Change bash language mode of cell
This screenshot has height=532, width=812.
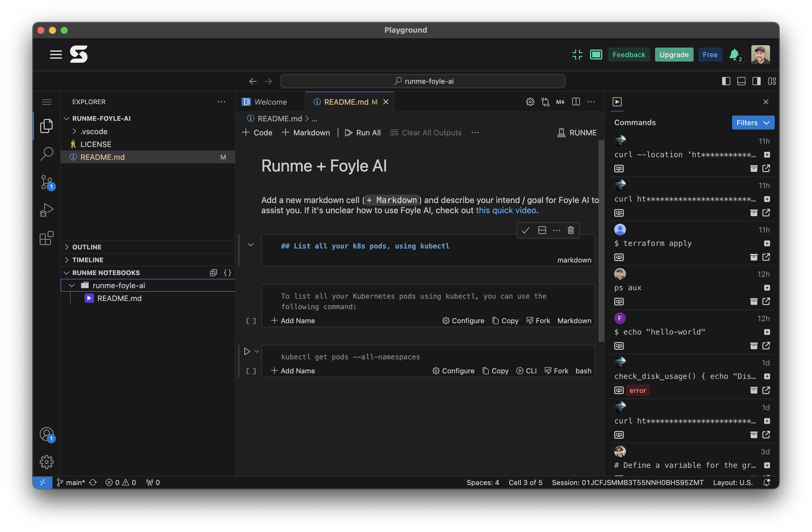point(583,371)
